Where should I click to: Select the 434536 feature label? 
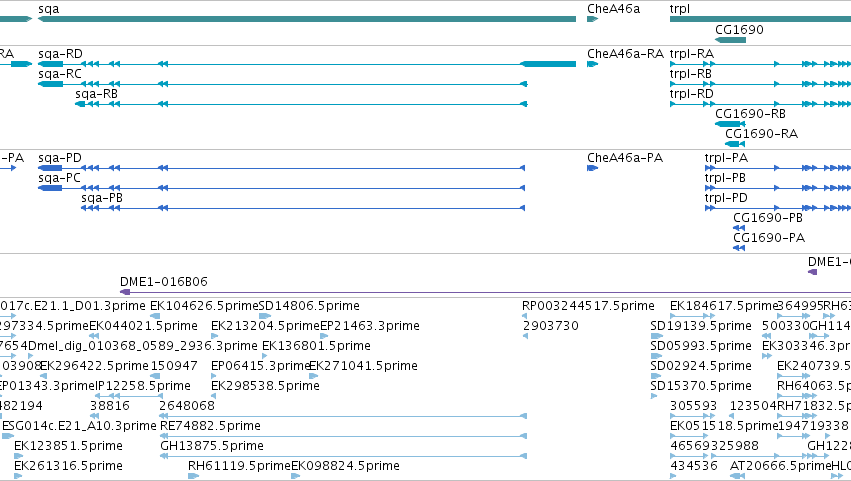(x=694, y=467)
